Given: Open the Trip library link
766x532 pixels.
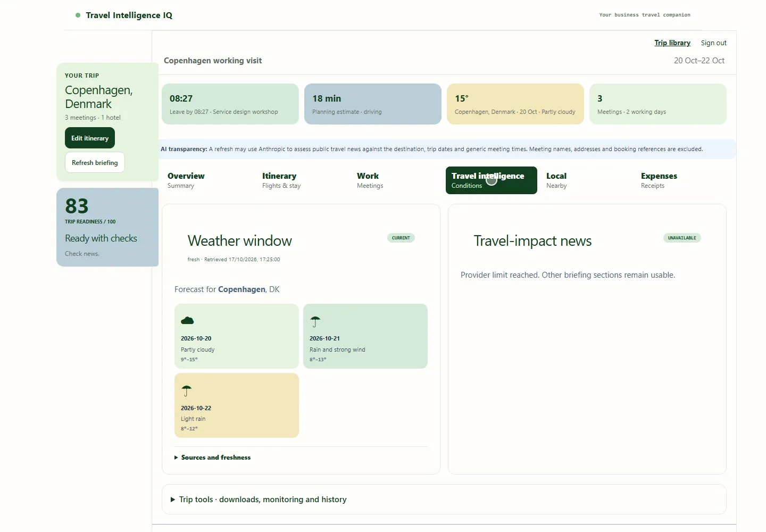Looking at the screenshot, I should click(x=672, y=43).
